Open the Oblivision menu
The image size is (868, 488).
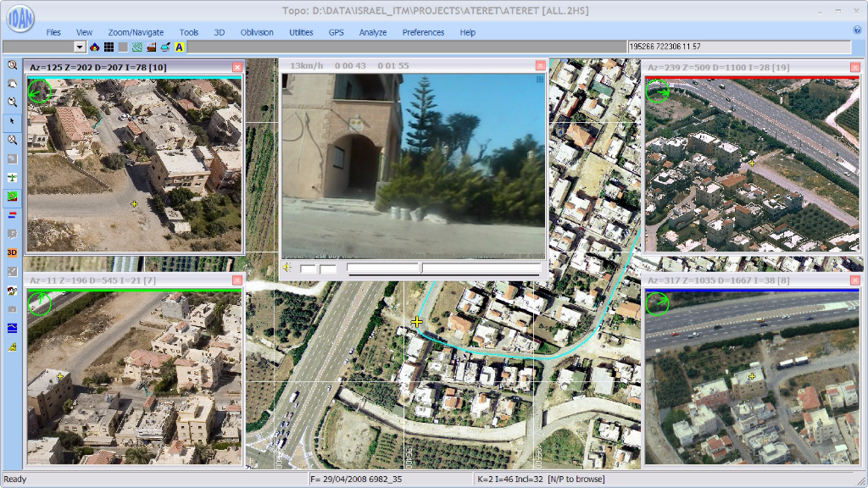257,32
